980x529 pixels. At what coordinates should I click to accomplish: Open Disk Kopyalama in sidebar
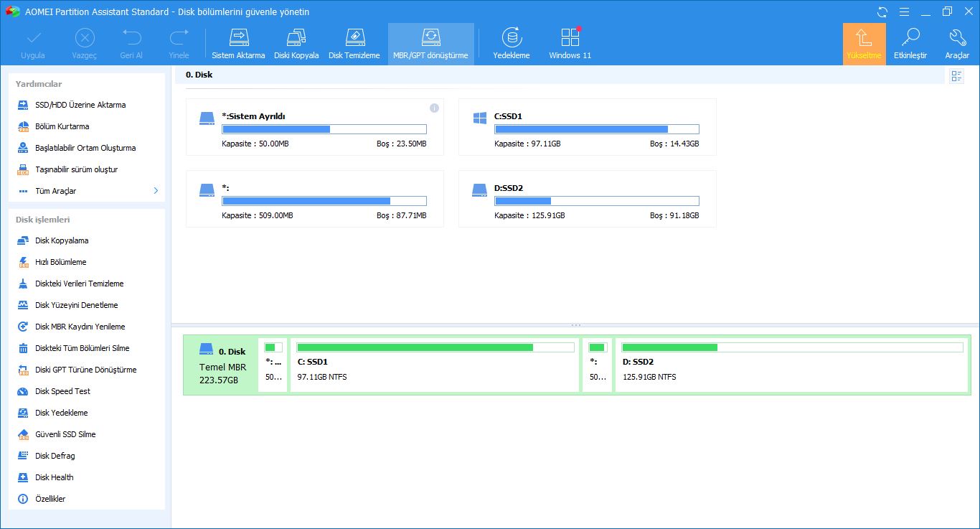62,240
